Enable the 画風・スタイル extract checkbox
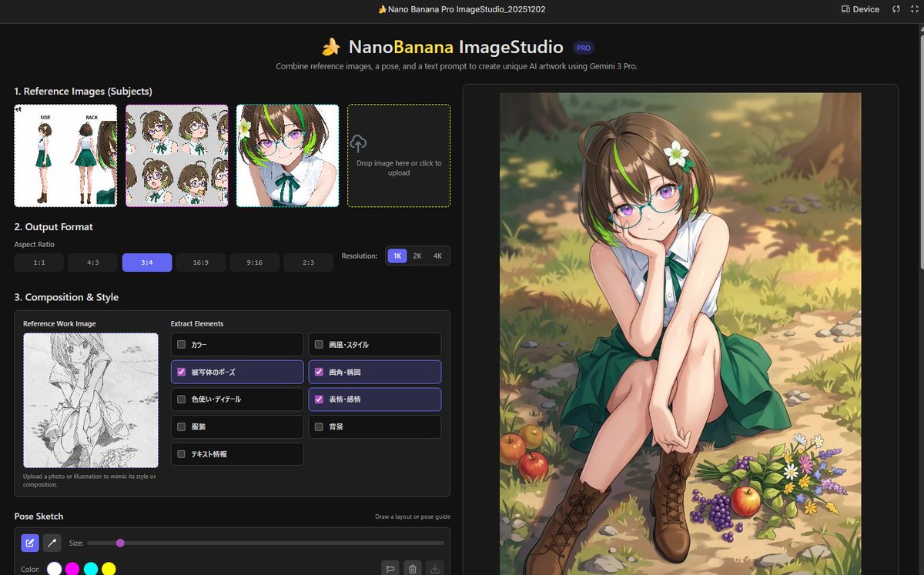The width and height of the screenshot is (924, 575). (319, 345)
